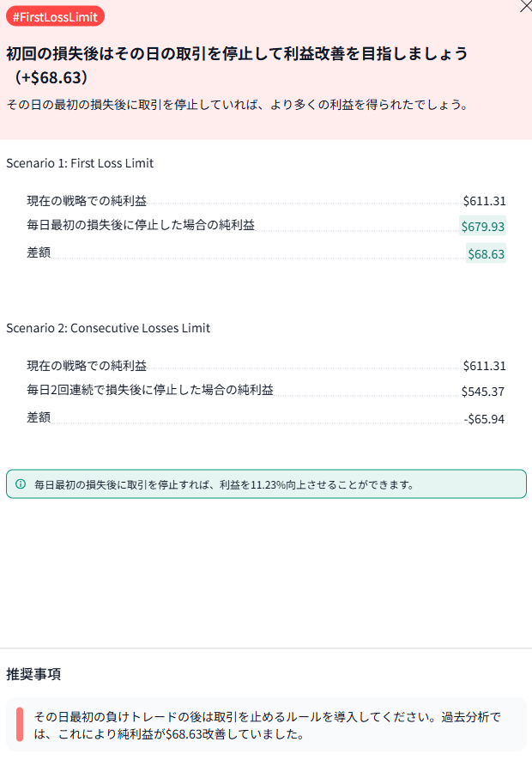Image resolution: width=532 pixels, height=760 pixels.
Task: Click 現在の戦略での純利益 label under Scenario 1
Action: coord(87,201)
